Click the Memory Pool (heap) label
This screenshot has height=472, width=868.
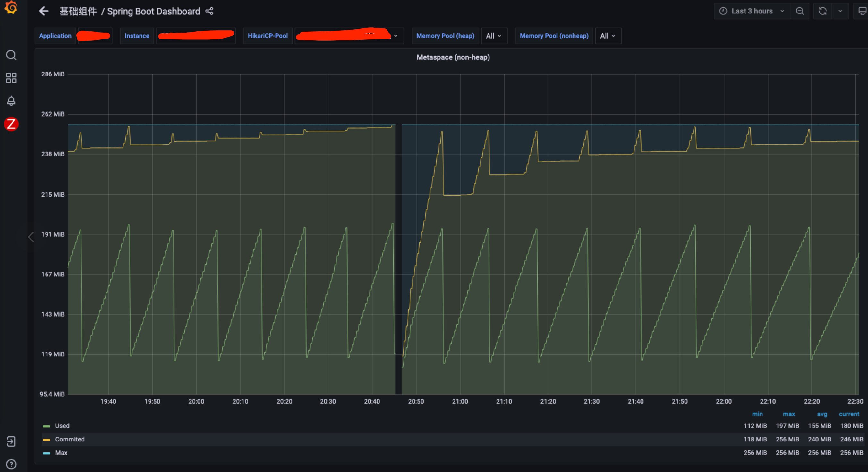[x=445, y=36]
